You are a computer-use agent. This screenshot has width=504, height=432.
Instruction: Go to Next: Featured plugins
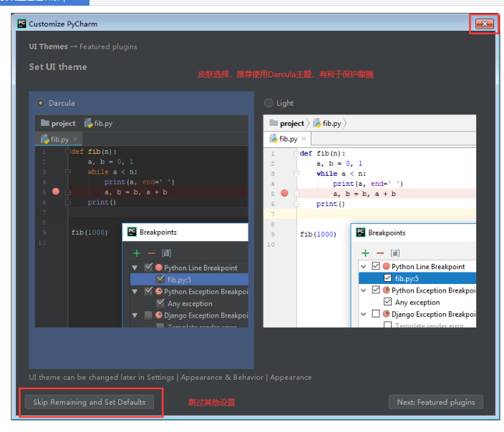point(436,402)
